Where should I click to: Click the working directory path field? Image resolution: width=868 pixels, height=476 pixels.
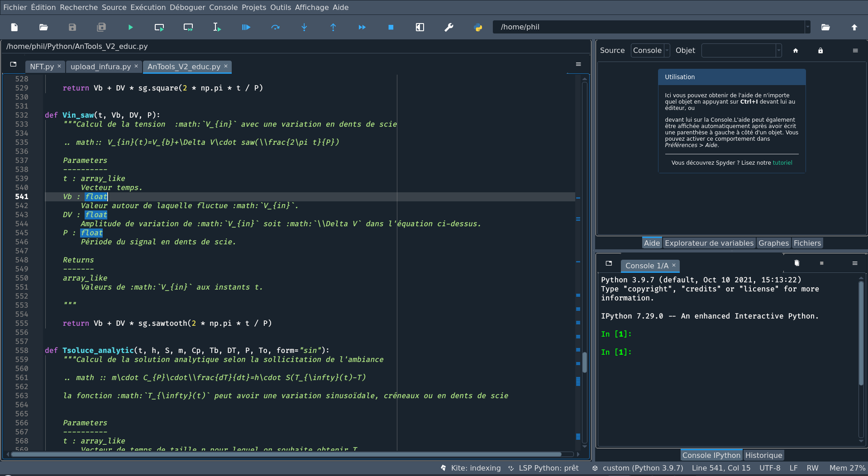click(649, 27)
